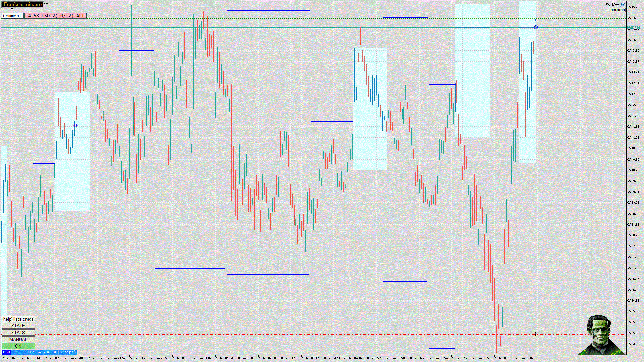Expand the STATS panel
The height and width of the screenshot is (362, 644).
pyautogui.click(x=18, y=333)
